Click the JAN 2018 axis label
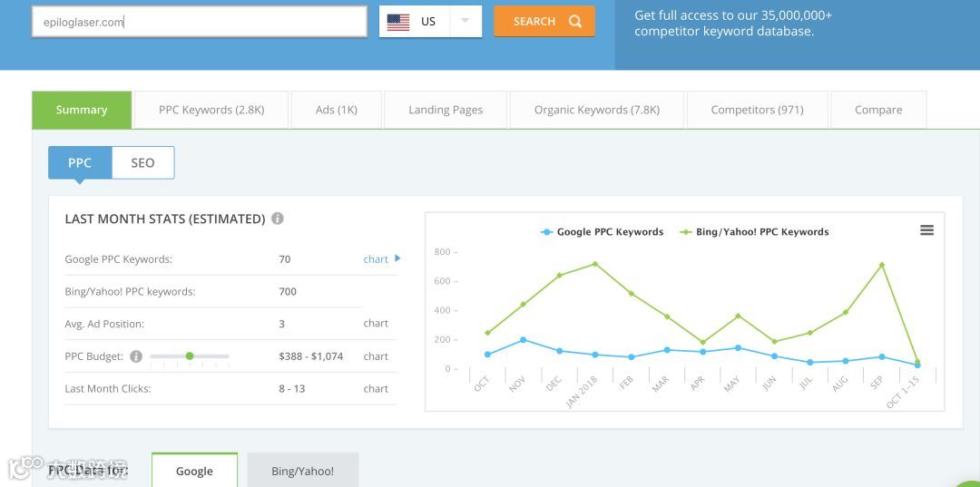Viewport: 980px width, 487px height. pos(582,393)
